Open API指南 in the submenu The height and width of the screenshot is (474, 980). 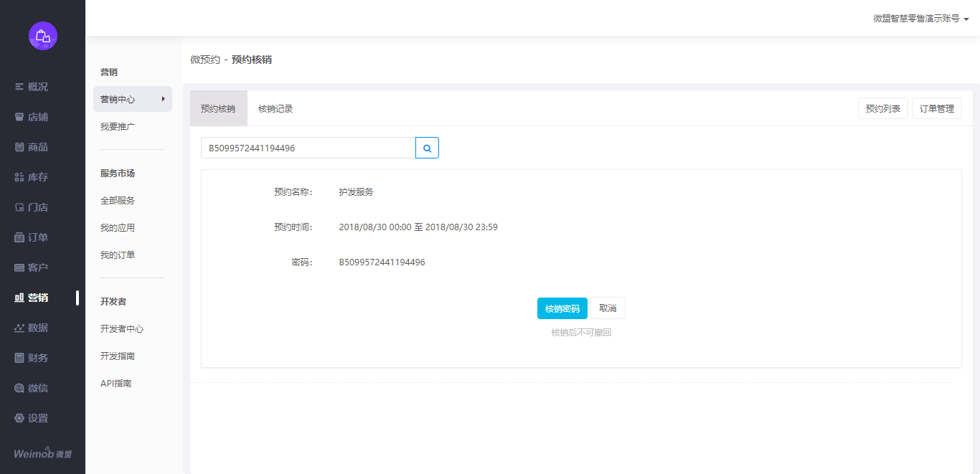point(116,384)
